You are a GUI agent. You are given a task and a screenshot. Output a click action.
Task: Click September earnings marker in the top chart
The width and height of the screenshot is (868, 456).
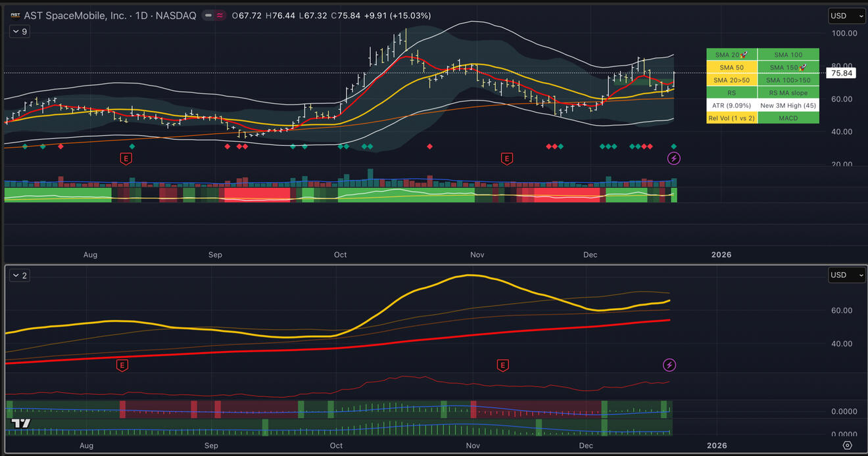pyautogui.click(x=125, y=158)
